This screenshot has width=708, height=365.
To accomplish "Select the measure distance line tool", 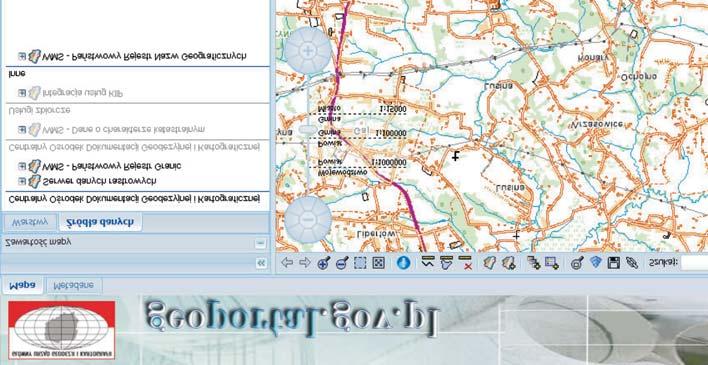I will pos(427,262).
